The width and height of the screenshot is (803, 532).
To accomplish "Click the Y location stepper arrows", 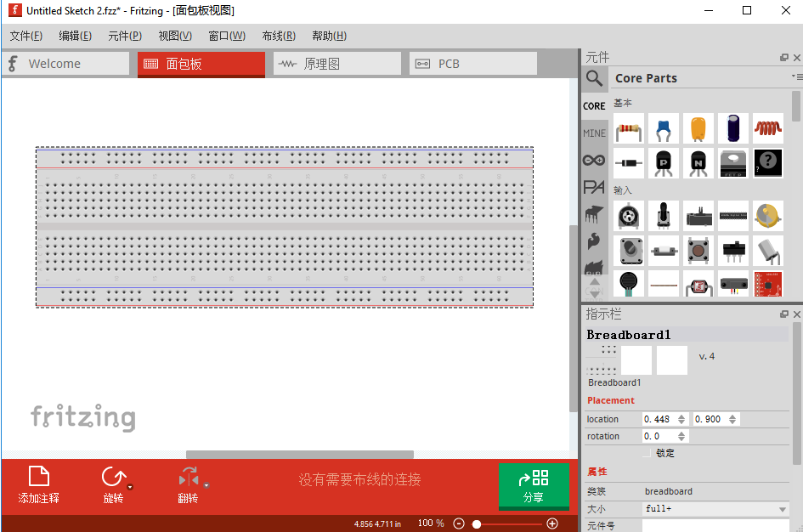I will pos(732,419).
